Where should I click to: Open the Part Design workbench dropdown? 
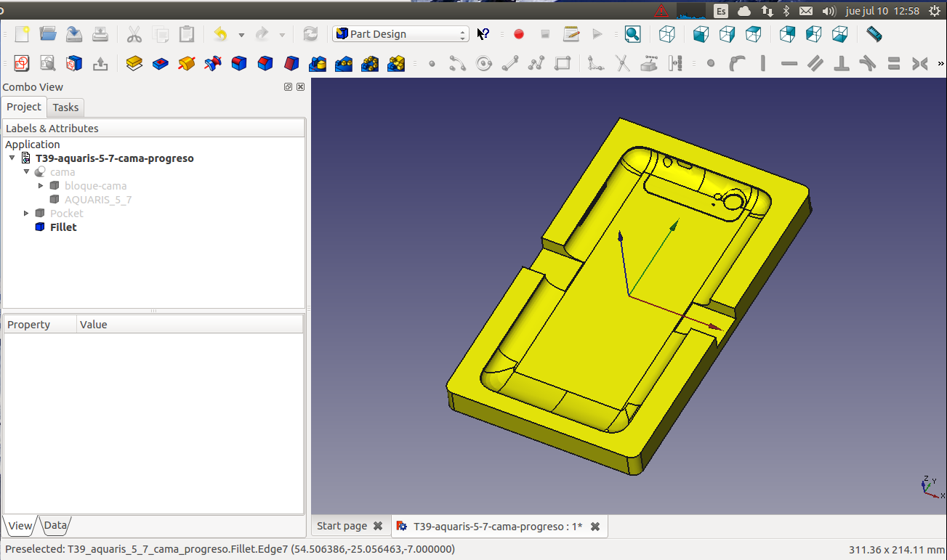coord(400,34)
